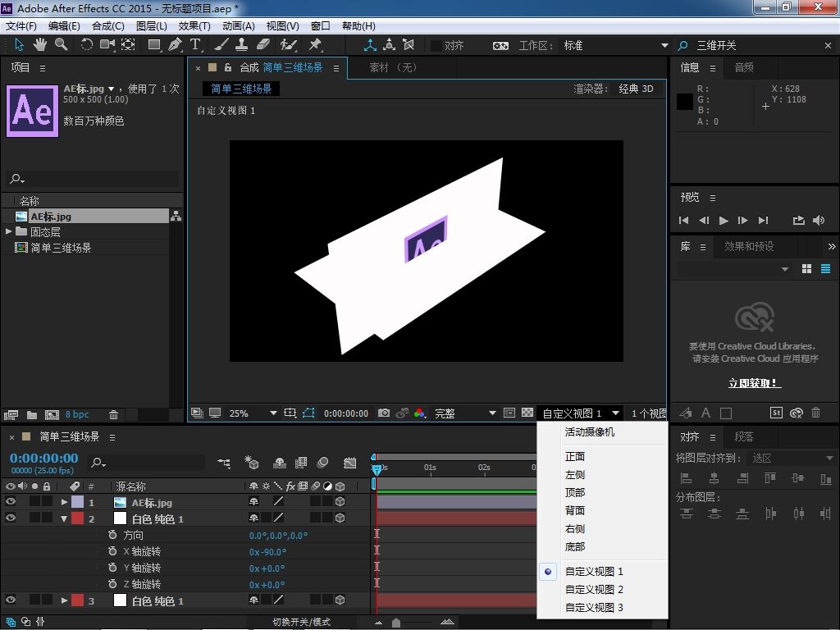Click the lavender label swatch of AE标.jpg layer

pyautogui.click(x=78, y=502)
